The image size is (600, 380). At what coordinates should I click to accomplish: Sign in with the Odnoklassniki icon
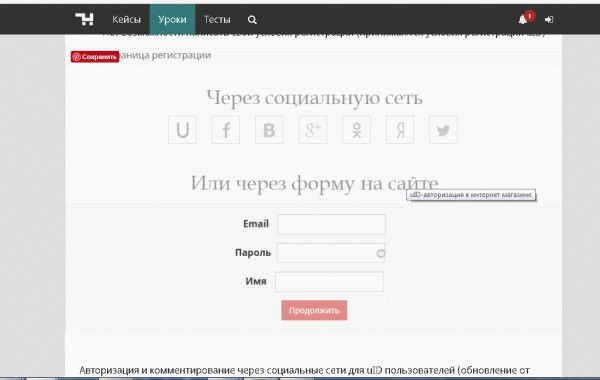click(356, 130)
